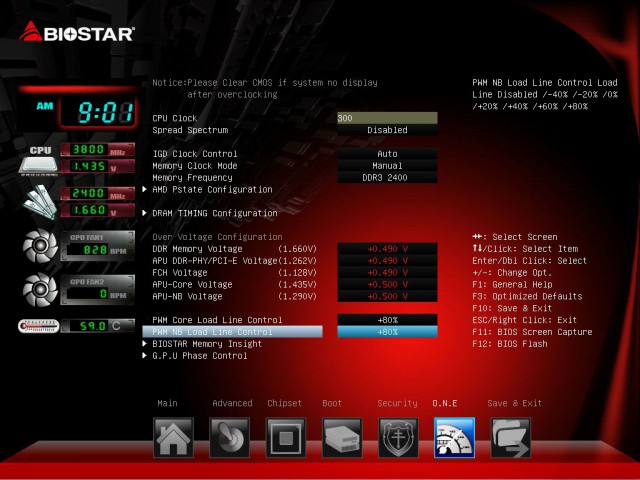The width and height of the screenshot is (640, 480).
Task: Click the memory 2400 MHz readout
Action: [x=98, y=193]
